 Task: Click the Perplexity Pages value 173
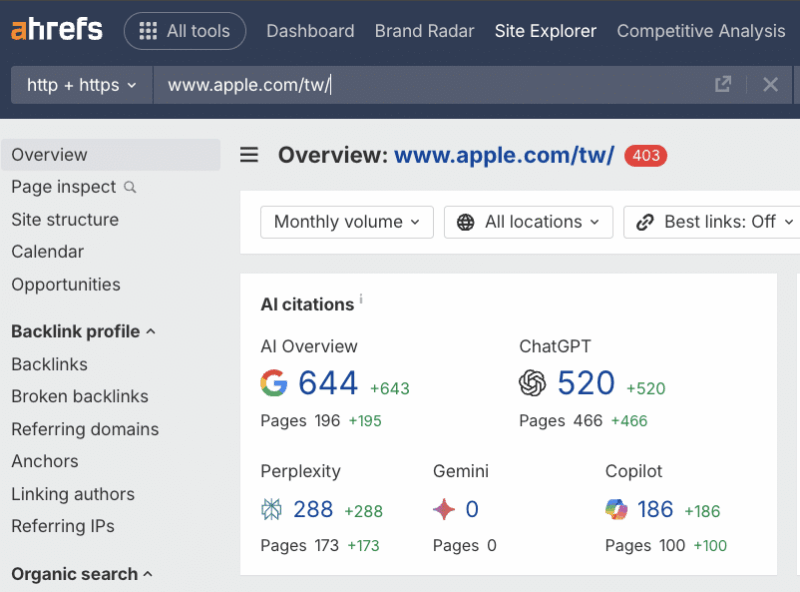[327, 546]
